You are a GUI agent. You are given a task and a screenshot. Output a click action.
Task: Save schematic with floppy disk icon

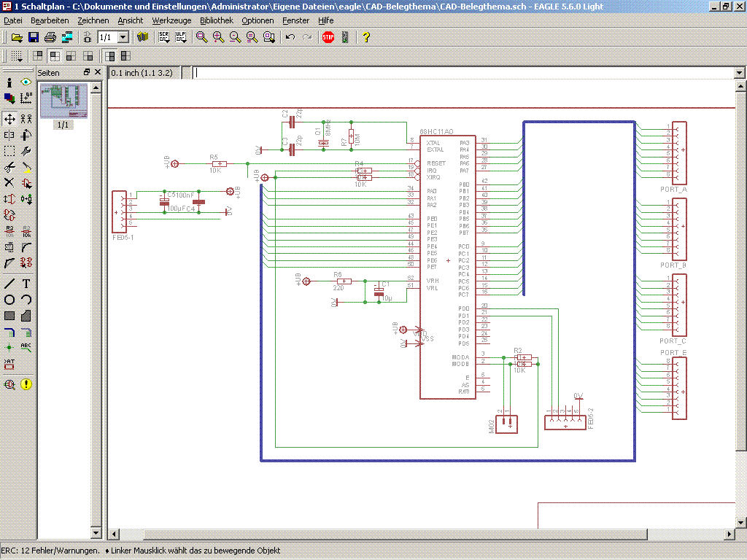coord(34,37)
